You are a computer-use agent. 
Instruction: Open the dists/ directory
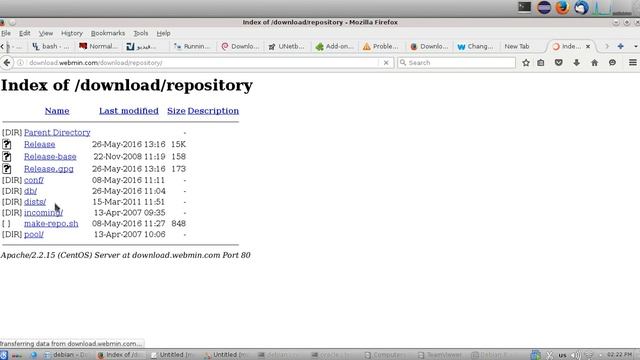(x=35, y=202)
